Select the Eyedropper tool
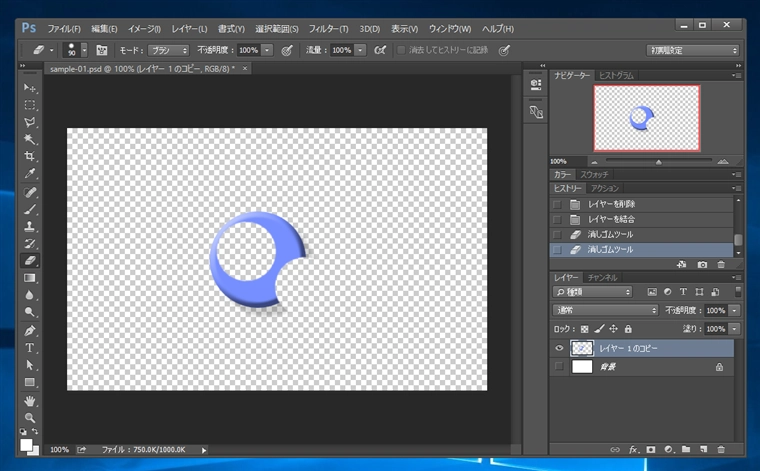Image resolution: width=760 pixels, height=471 pixels. pos(30,173)
